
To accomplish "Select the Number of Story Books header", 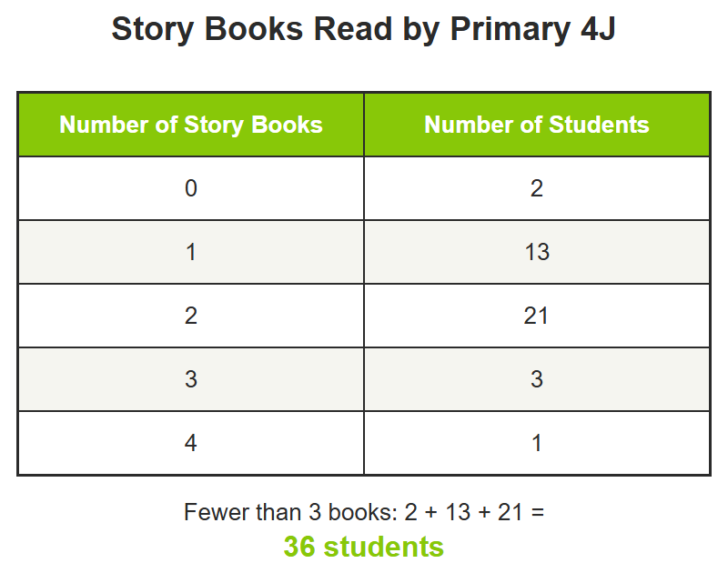I will tap(191, 125).
